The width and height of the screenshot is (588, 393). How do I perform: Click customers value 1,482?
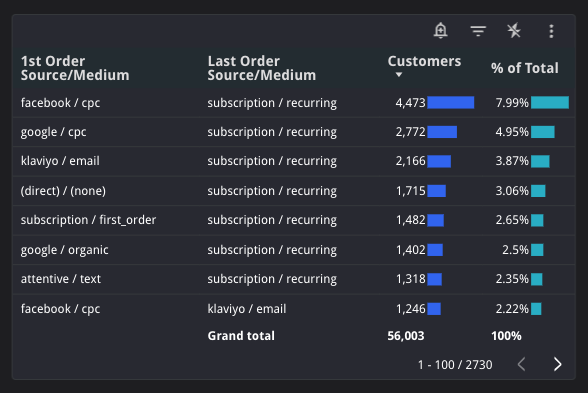tap(411, 220)
